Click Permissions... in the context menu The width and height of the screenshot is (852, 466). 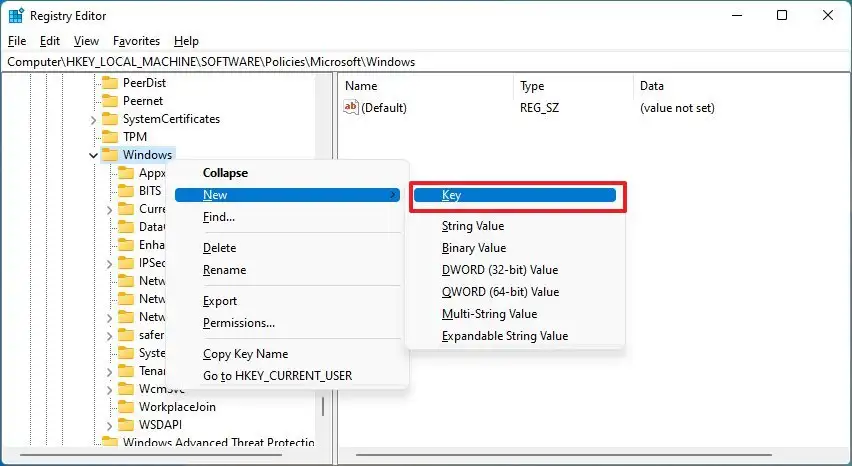tap(238, 323)
